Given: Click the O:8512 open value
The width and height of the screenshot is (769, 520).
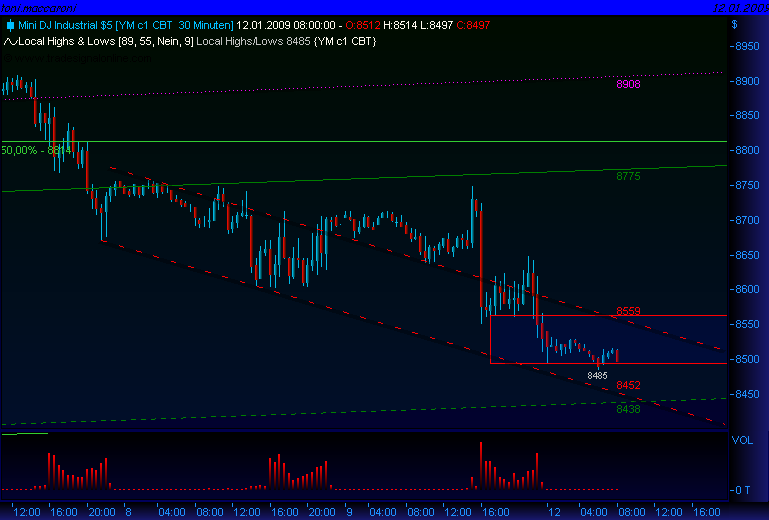Looking at the screenshot, I should point(362,25).
